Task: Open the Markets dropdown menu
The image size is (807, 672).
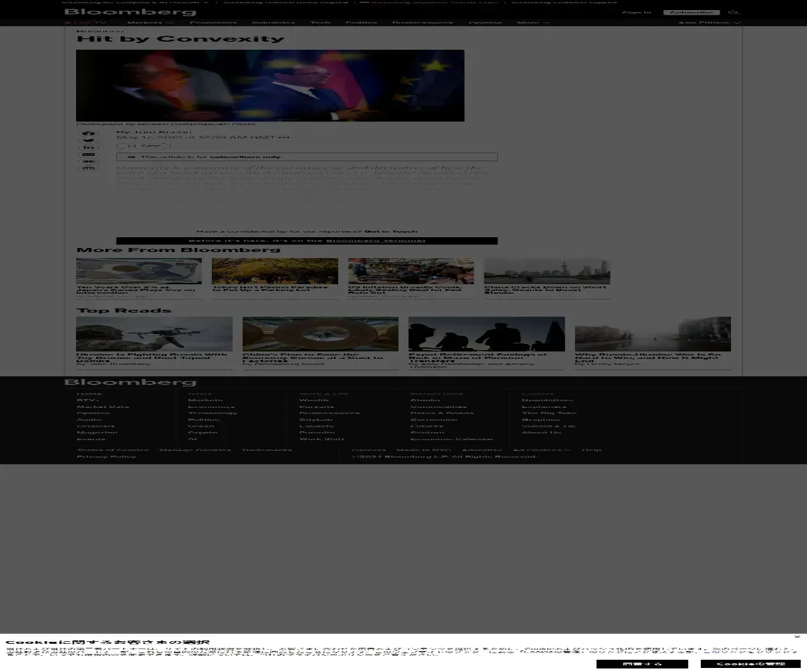Action: point(150,23)
